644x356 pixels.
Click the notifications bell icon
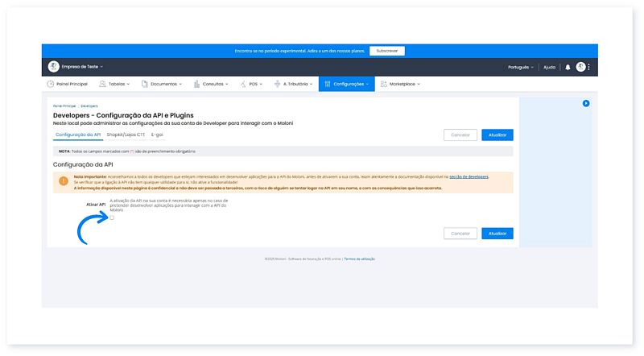(568, 67)
